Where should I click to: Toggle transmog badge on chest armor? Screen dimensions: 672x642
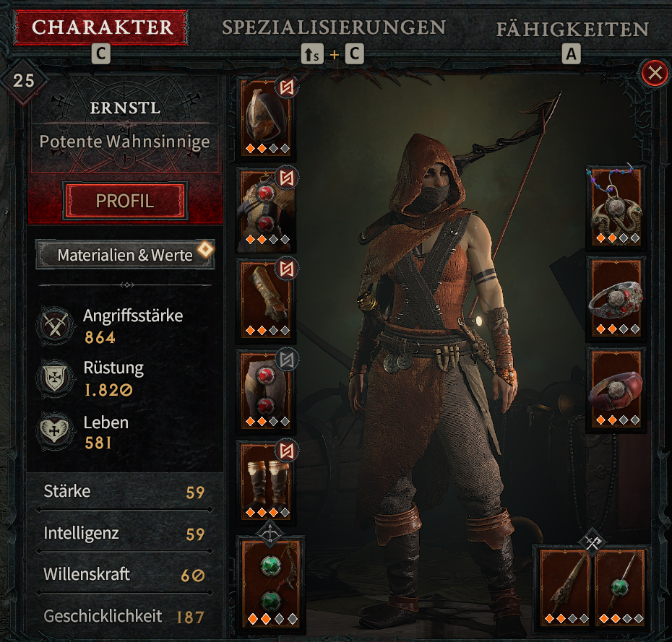pos(287,178)
